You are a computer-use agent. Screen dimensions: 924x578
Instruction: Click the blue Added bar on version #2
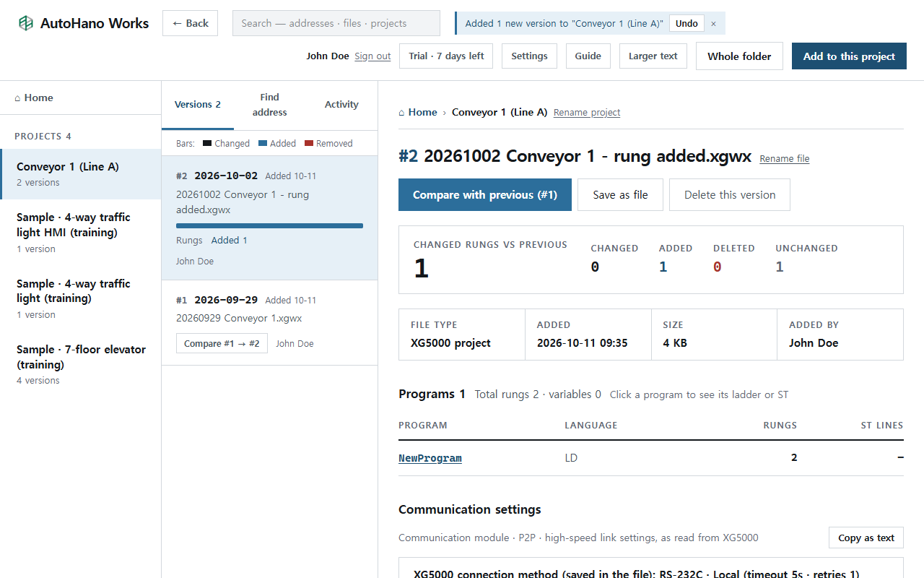(269, 225)
